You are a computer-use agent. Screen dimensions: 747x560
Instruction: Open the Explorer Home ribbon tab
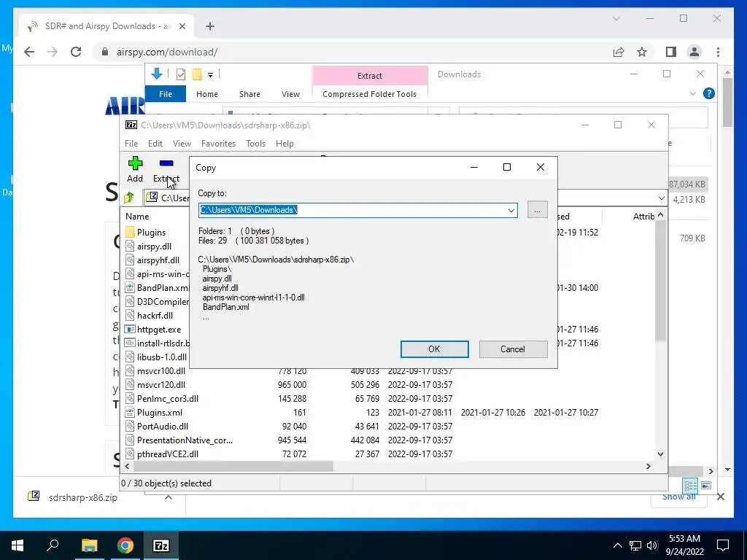click(206, 94)
